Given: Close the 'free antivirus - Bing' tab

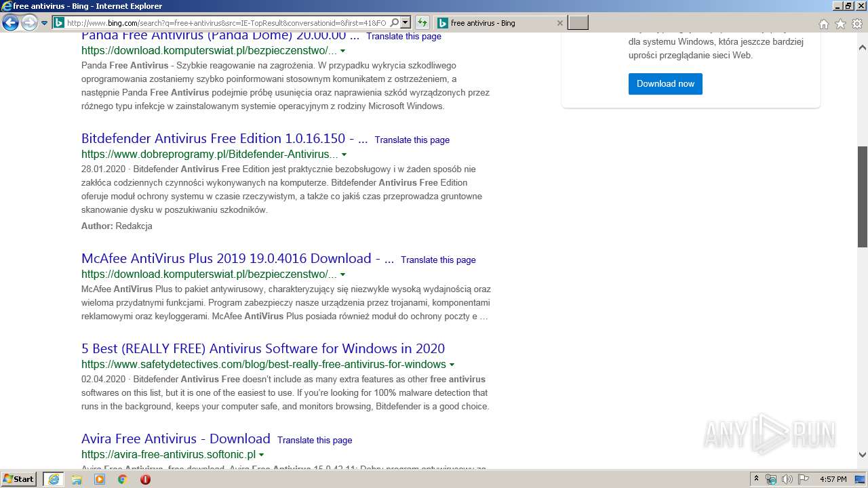Looking at the screenshot, I should (559, 23).
